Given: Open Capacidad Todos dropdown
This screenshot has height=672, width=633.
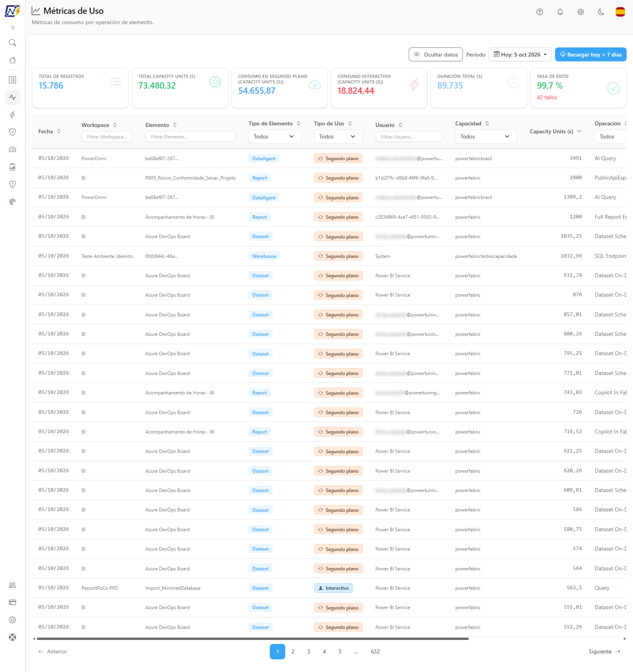Looking at the screenshot, I should click(x=486, y=136).
